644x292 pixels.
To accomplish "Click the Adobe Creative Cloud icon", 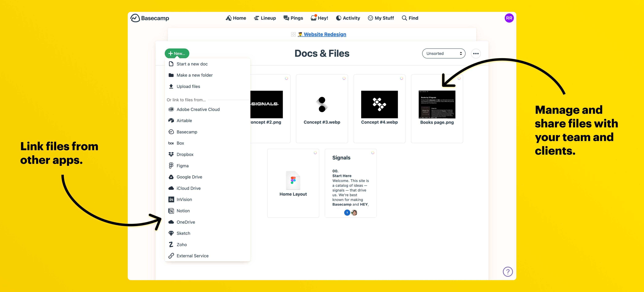I will 171,109.
